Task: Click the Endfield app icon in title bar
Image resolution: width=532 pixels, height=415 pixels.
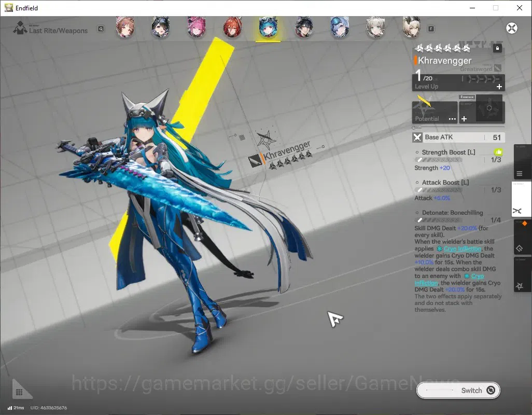Action: click(x=8, y=8)
